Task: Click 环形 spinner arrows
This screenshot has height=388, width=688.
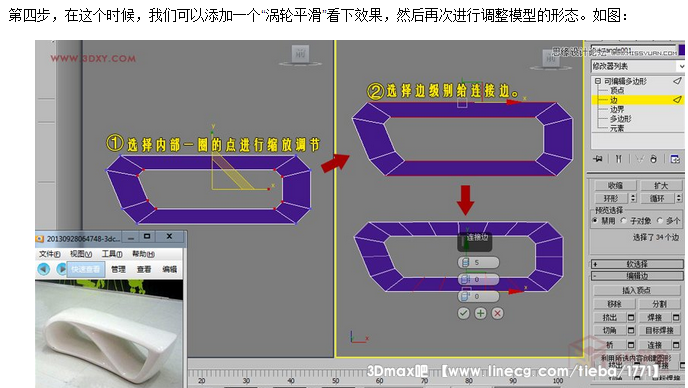Action: click(x=633, y=198)
